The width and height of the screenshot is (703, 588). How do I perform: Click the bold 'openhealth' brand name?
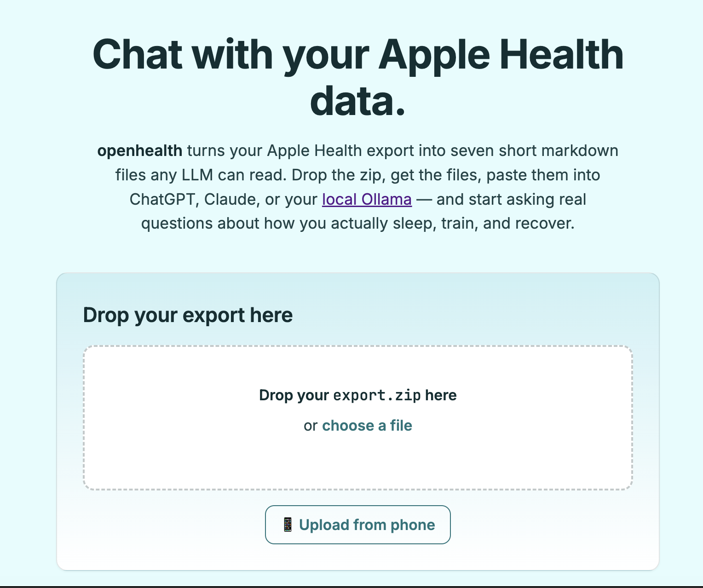tap(139, 150)
